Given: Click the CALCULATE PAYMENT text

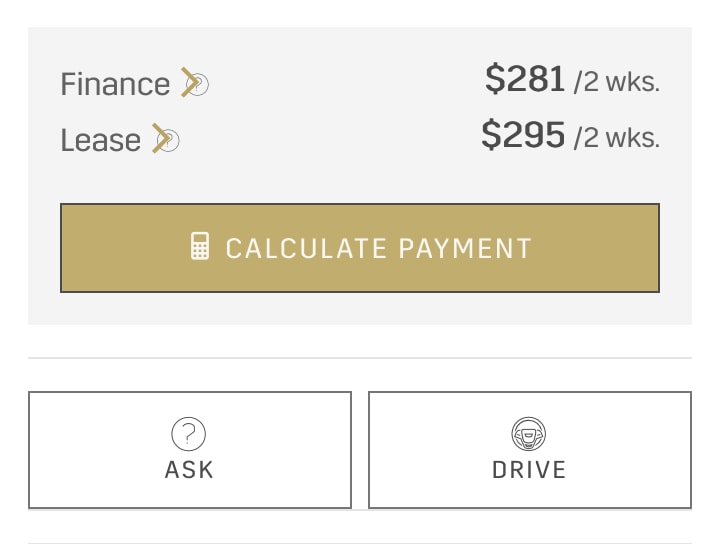Looking at the screenshot, I should pos(378,249).
